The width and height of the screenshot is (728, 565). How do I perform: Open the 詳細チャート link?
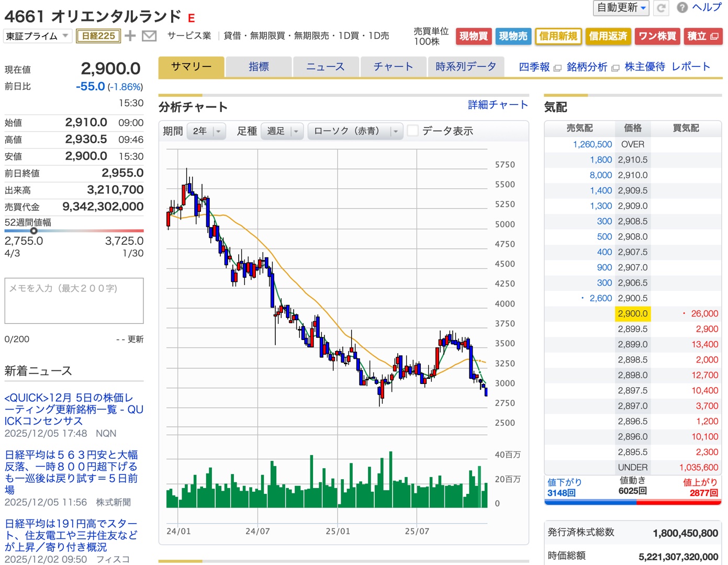pyautogui.click(x=497, y=105)
